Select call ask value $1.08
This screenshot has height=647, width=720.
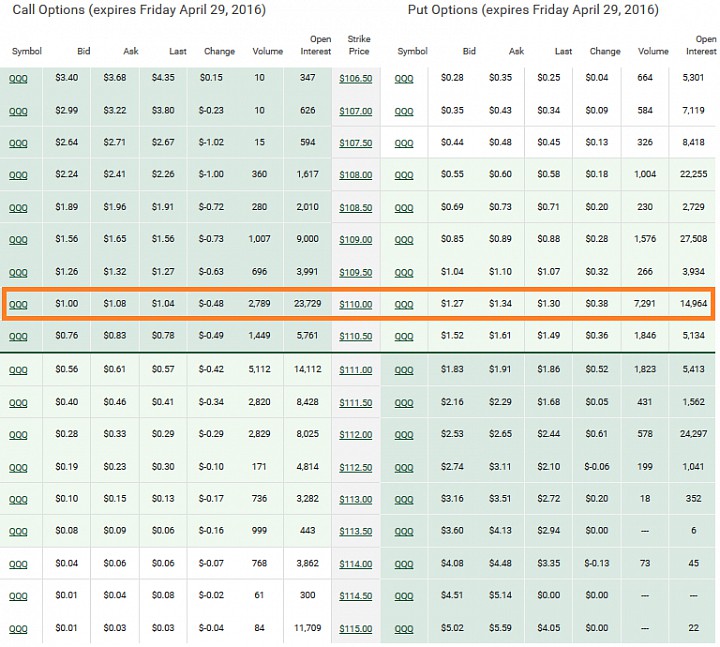pyautogui.click(x=114, y=304)
